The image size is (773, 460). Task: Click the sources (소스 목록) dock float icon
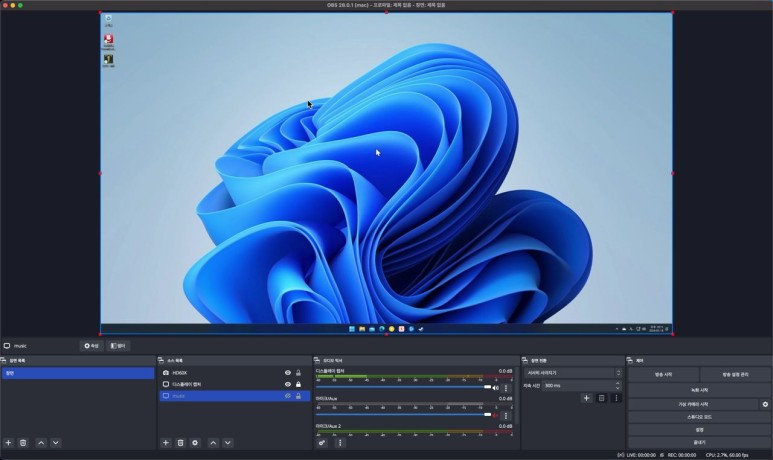click(161, 360)
